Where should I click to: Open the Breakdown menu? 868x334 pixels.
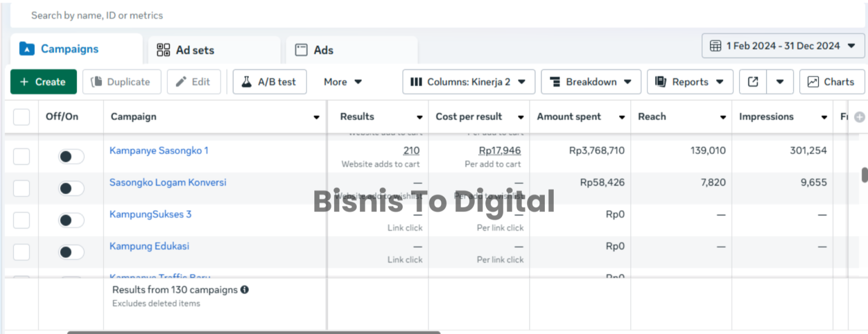pyautogui.click(x=591, y=81)
